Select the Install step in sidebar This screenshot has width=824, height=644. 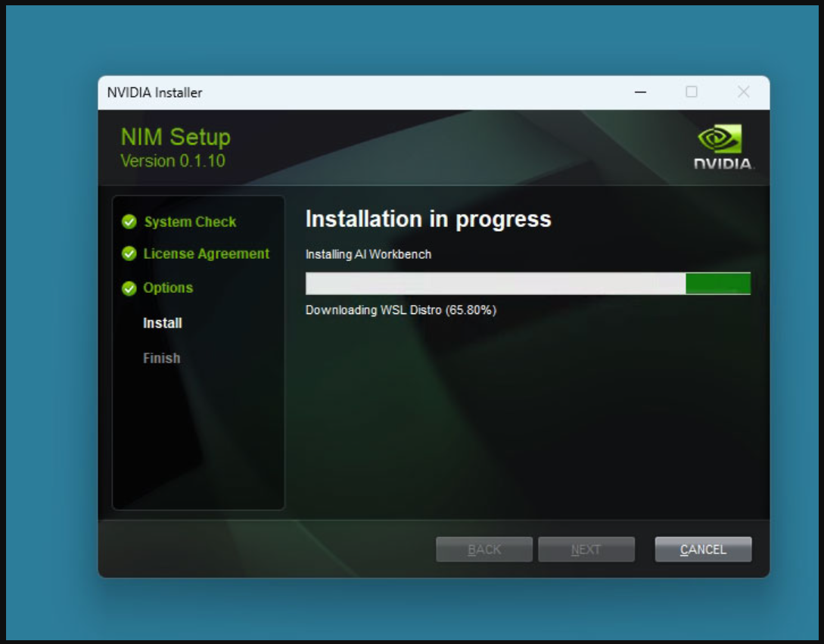pyautogui.click(x=163, y=323)
